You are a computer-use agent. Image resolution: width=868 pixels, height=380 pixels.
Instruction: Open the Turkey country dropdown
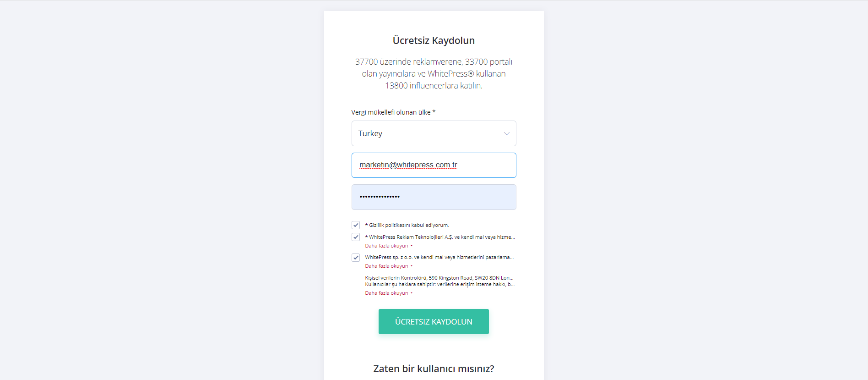pyautogui.click(x=434, y=133)
